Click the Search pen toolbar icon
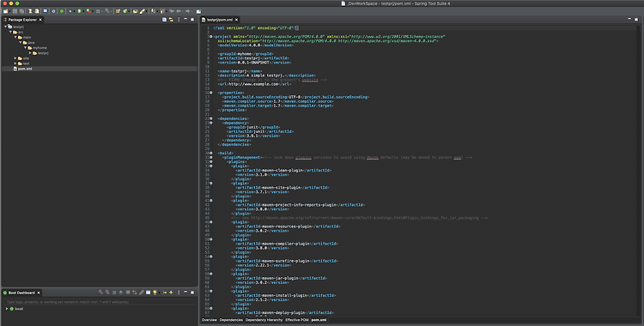Screen dimensions: 644x326 coord(142,11)
